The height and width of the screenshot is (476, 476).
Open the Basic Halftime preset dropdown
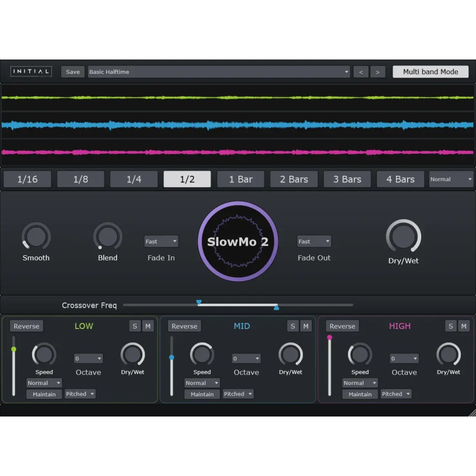219,72
